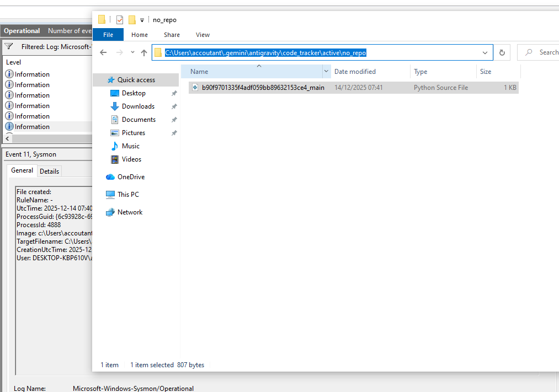The image size is (559, 392).
Task: Open the OneDrive location
Action: tap(130, 177)
